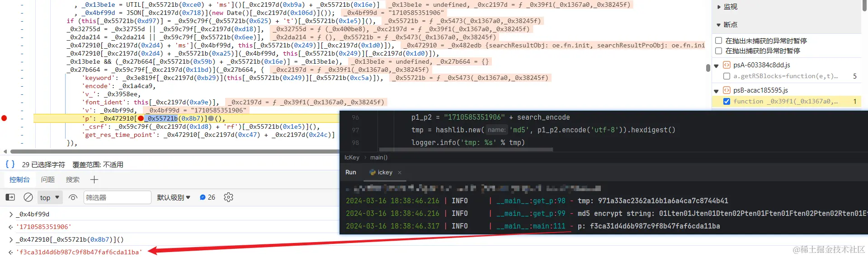Switch to the 问题 issues tab
868x257 pixels.
tap(48, 179)
